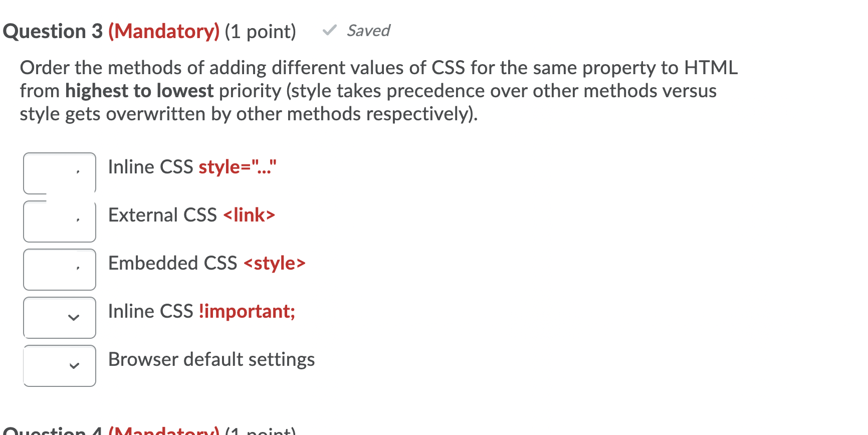Screen dimensions: 868x435
Task: Click the red style="..." code text
Action: [x=237, y=167]
